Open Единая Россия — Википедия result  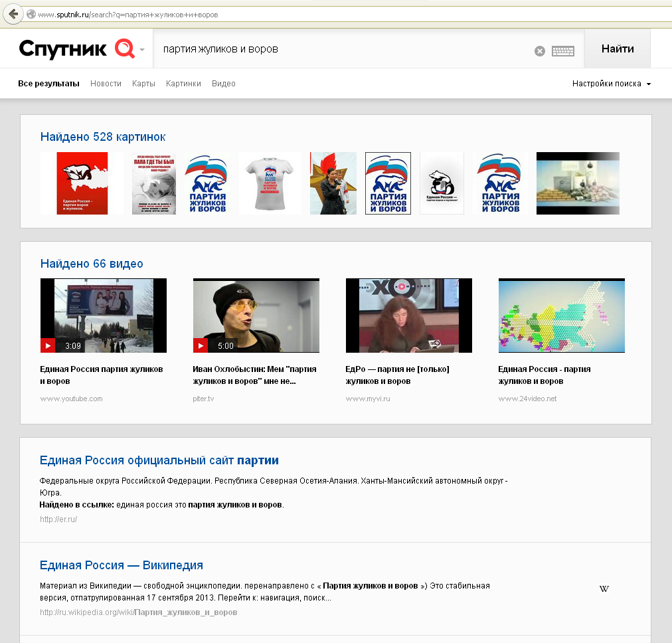point(122,565)
